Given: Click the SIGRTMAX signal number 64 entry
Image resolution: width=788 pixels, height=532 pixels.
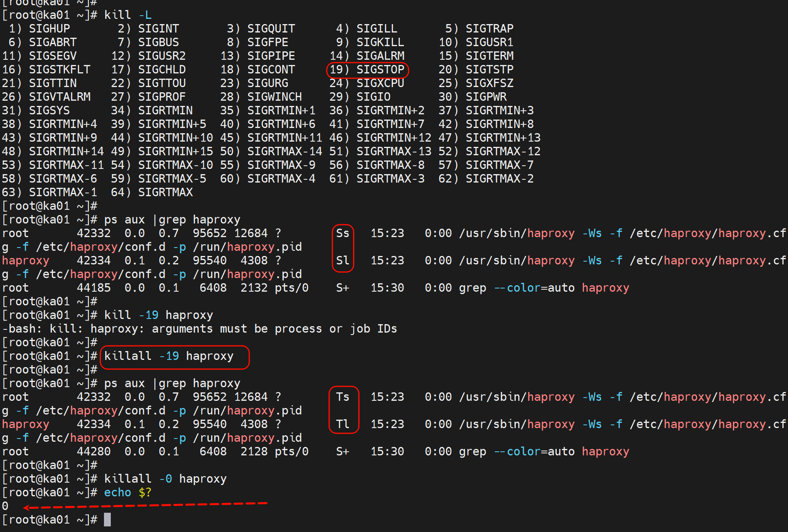Looking at the screenshot, I should 152,192.
